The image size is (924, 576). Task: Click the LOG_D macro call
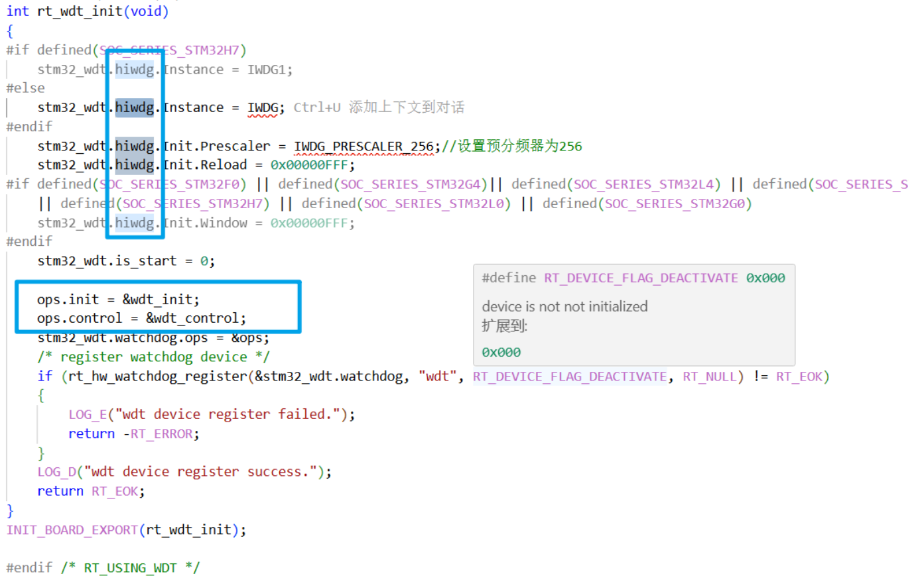[x=56, y=472]
